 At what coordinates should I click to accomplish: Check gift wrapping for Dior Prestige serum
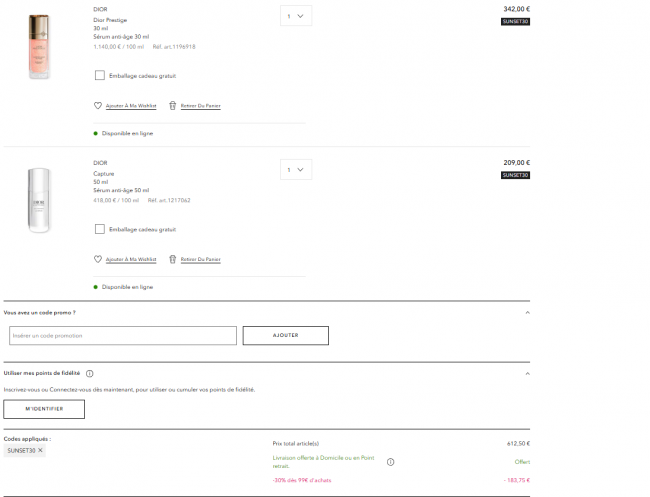[99, 75]
